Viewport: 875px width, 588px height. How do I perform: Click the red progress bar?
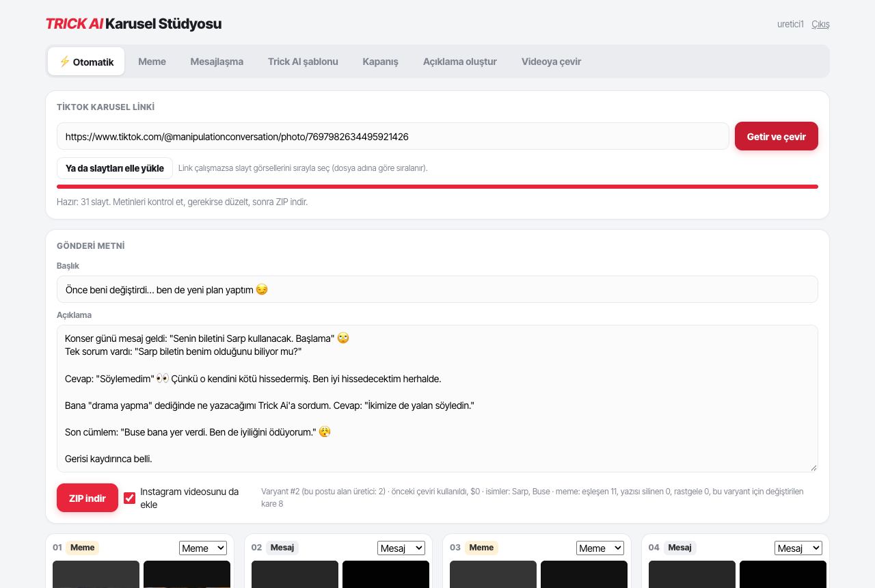click(437, 187)
